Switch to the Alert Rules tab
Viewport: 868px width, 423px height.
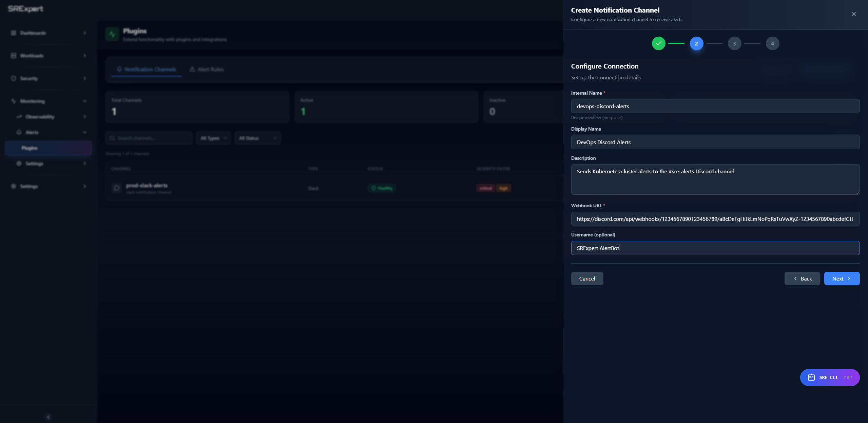pyautogui.click(x=206, y=69)
